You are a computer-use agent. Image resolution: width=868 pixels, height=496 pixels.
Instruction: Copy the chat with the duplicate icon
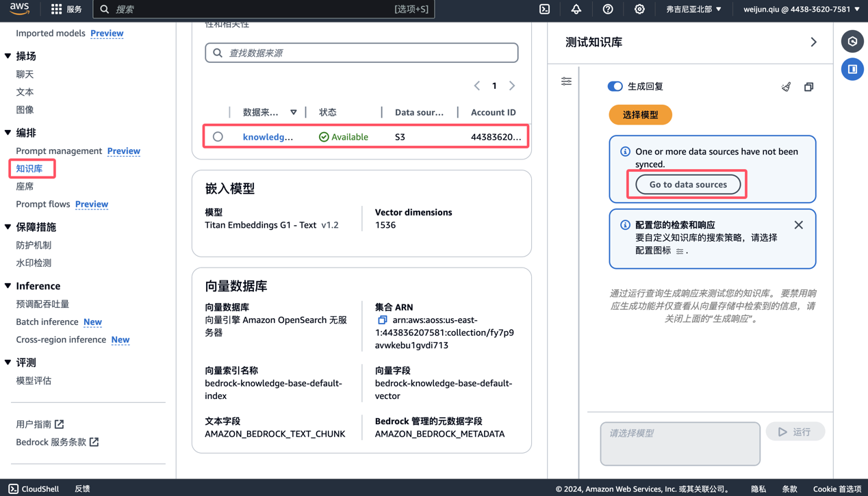click(808, 87)
